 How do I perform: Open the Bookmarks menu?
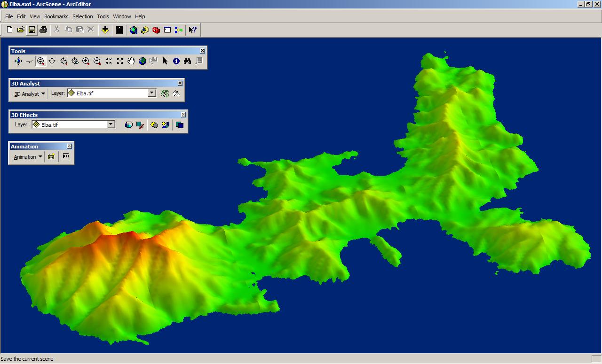click(x=56, y=16)
